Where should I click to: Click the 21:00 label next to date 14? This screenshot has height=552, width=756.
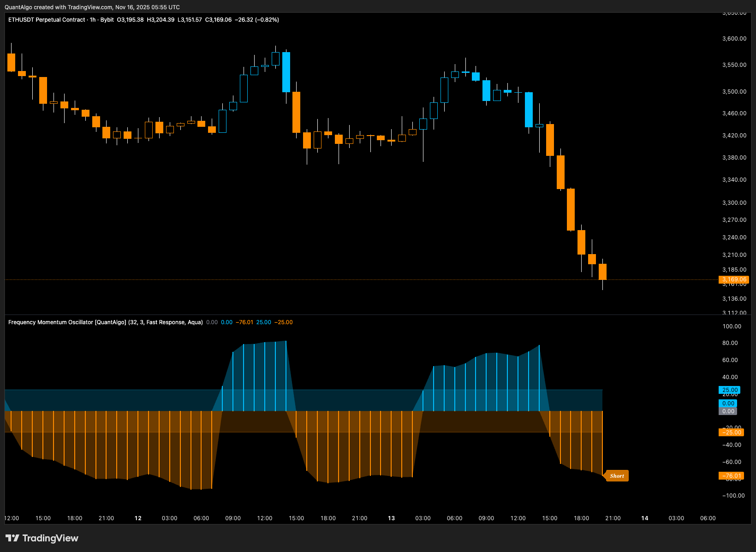click(x=613, y=518)
